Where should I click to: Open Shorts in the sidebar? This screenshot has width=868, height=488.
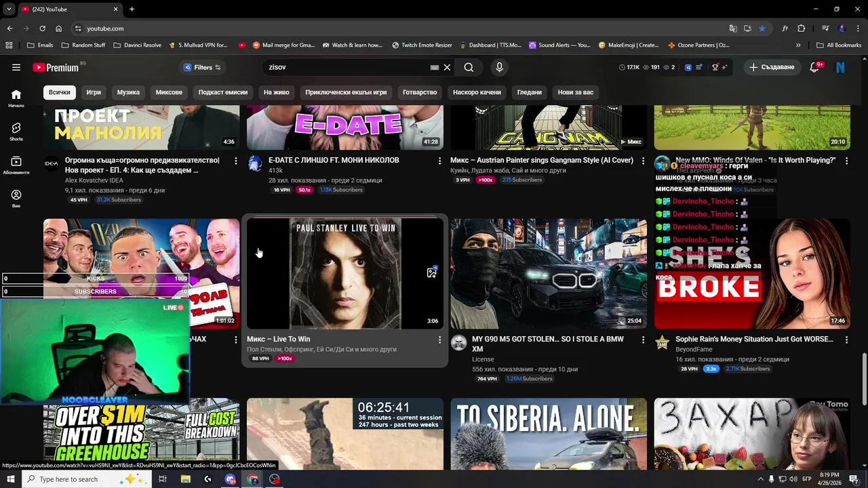pyautogui.click(x=16, y=131)
